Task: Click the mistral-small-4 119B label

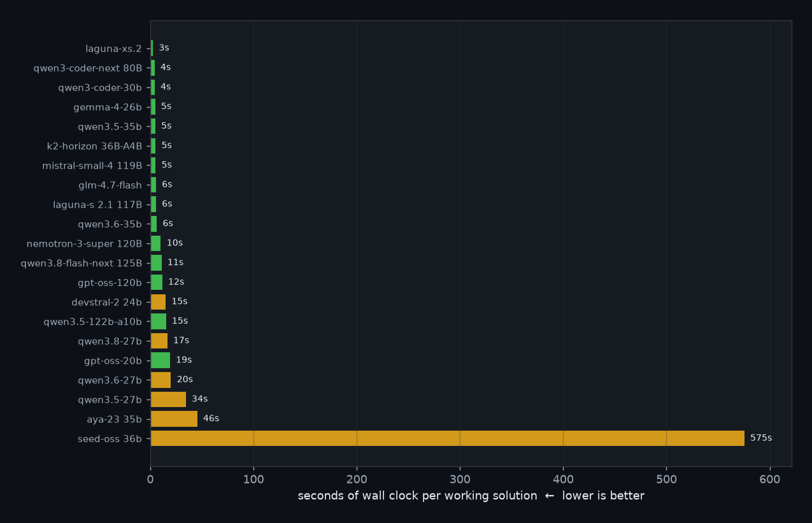Action: [x=92, y=166]
